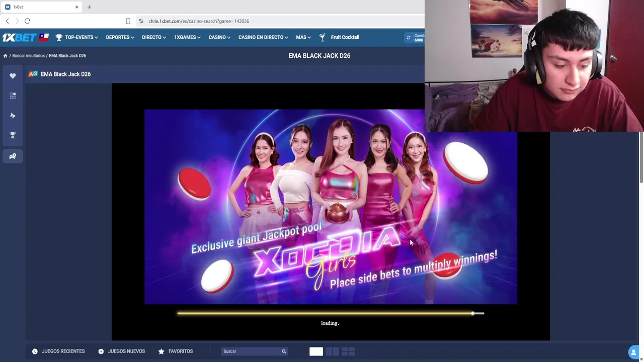644x362 pixels.
Task: Click EMA Black Jack D26 game title
Action: (65, 74)
